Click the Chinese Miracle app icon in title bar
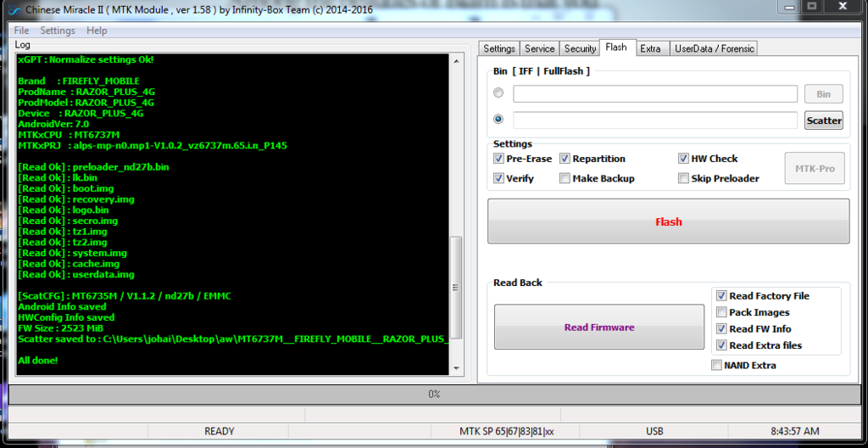The width and height of the screenshot is (868, 448). point(14,9)
